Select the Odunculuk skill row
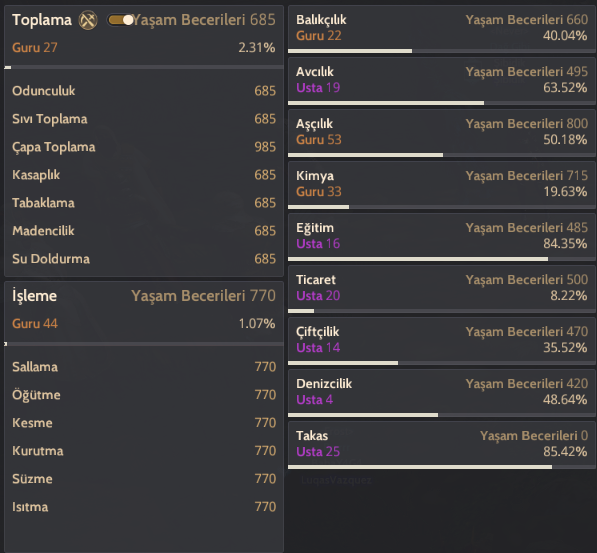This screenshot has width=597, height=553. tap(144, 91)
